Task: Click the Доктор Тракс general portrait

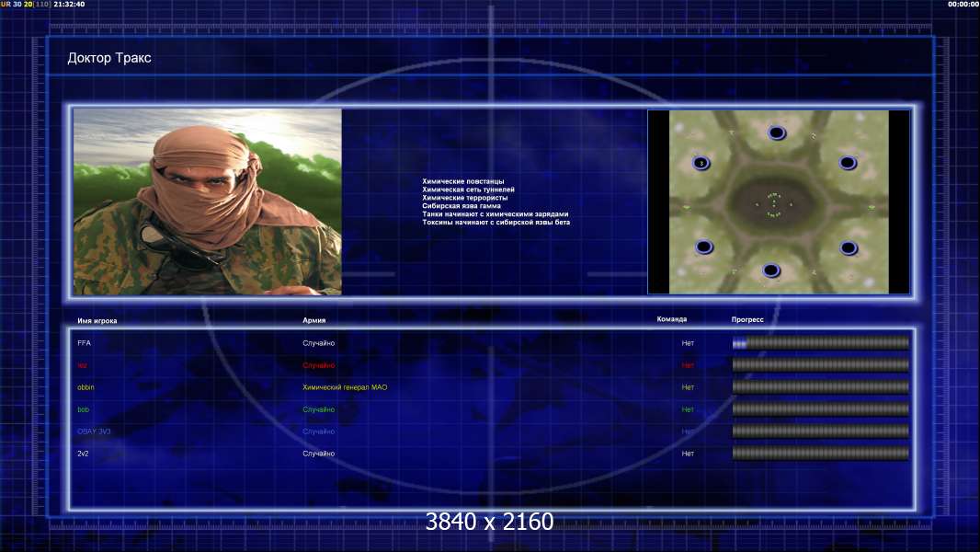Action: [208, 201]
